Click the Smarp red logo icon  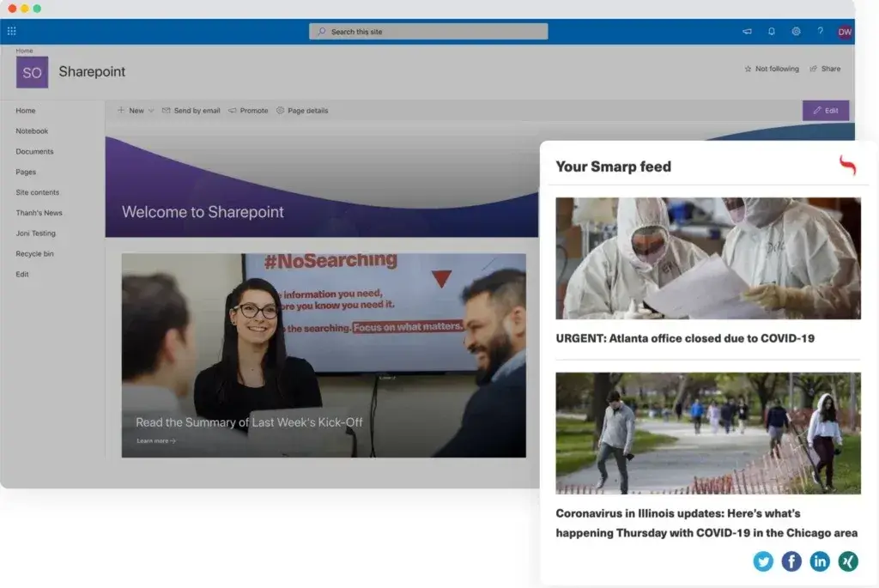(847, 166)
